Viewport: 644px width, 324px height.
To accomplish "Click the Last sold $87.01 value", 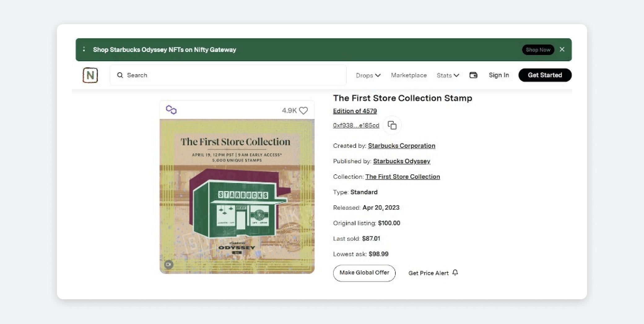I will point(371,238).
